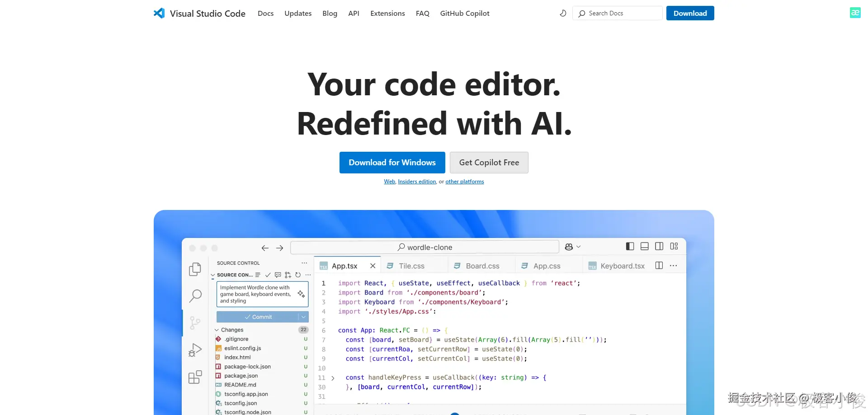Viewport: 868px width, 415px height.
Task: Open the customize layout icon
Action: [x=674, y=246]
